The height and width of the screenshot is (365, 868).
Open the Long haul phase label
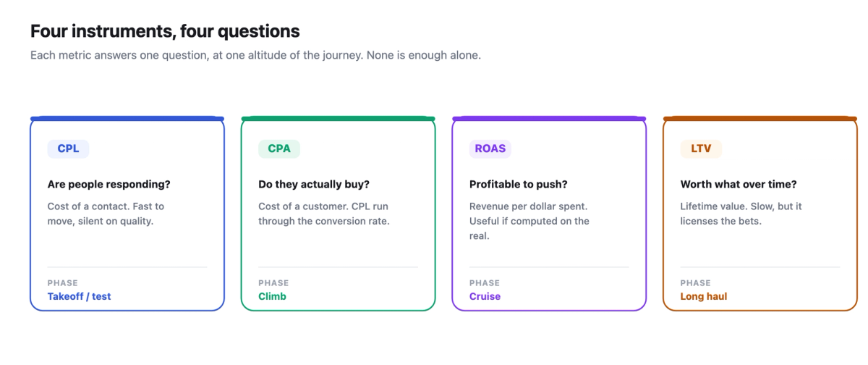point(704,296)
